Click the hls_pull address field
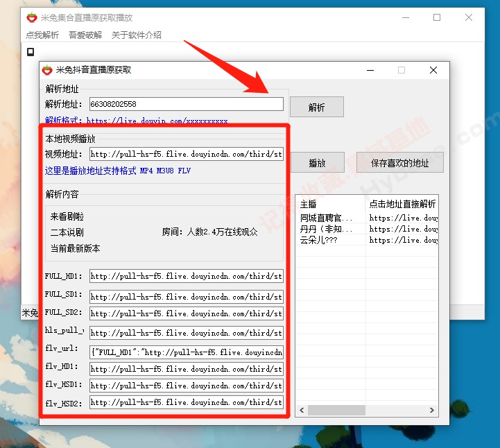The width and height of the screenshot is (500, 448). pos(187,333)
